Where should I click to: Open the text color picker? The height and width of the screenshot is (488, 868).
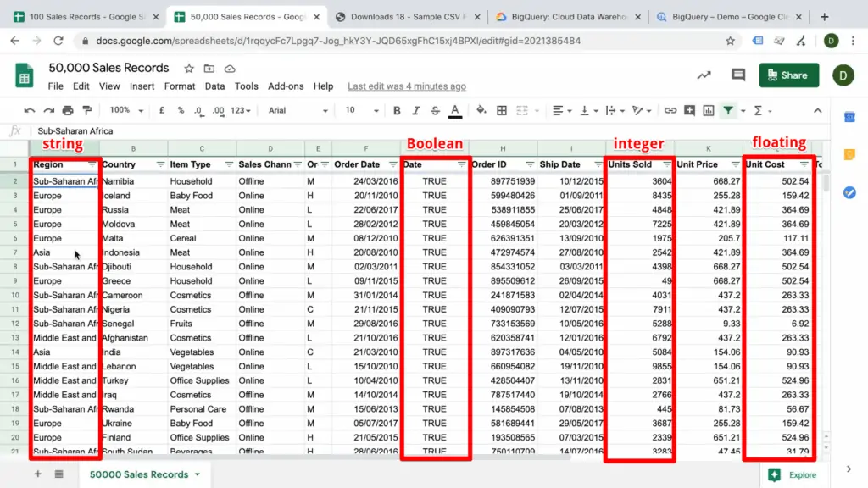(x=456, y=110)
